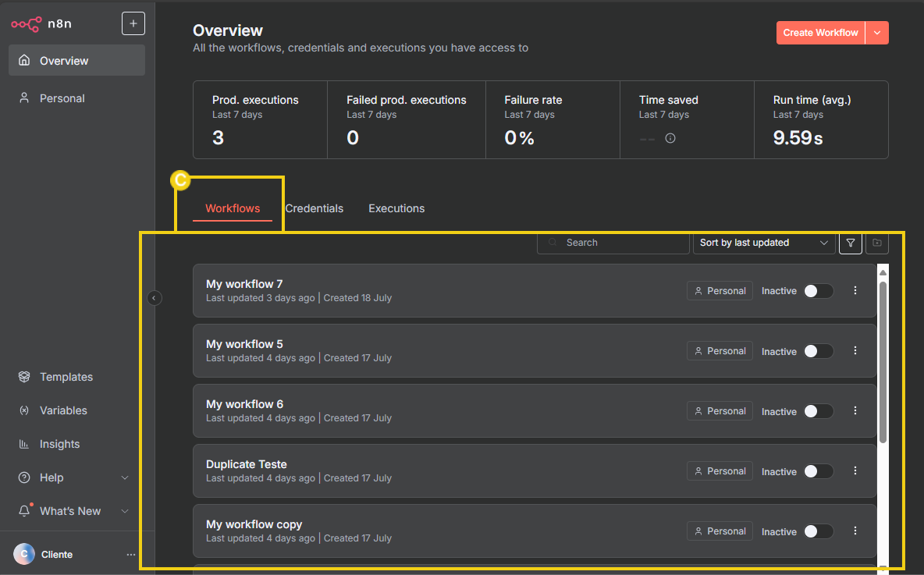Click the What's New bell icon
The image size is (924, 575).
pyautogui.click(x=24, y=510)
